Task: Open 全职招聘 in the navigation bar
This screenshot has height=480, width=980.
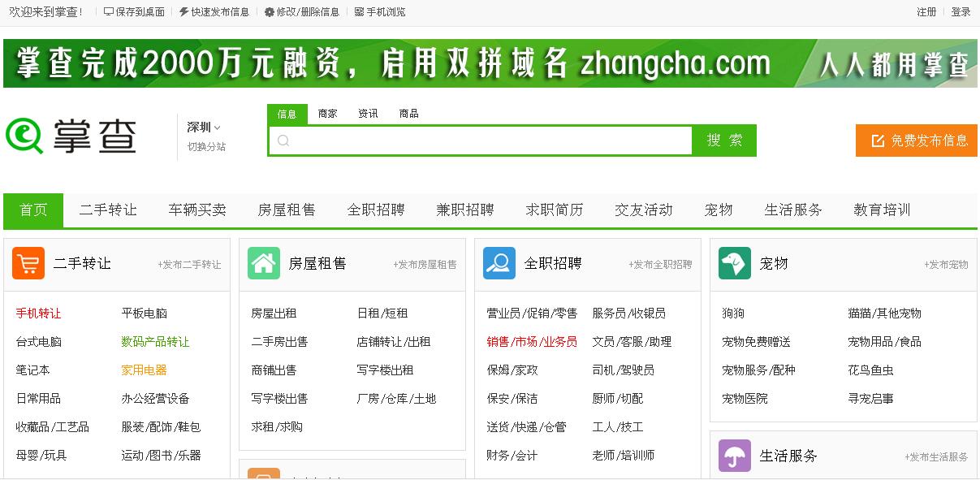Action: coord(376,210)
